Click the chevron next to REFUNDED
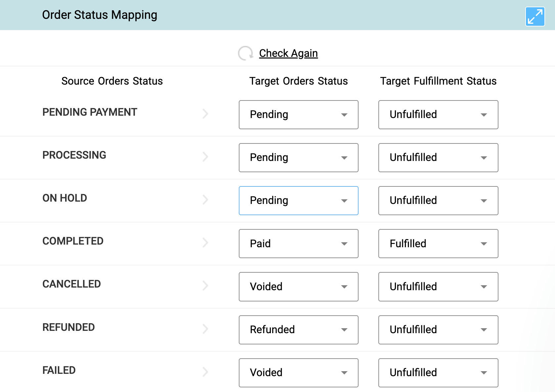 click(x=205, y=329)
